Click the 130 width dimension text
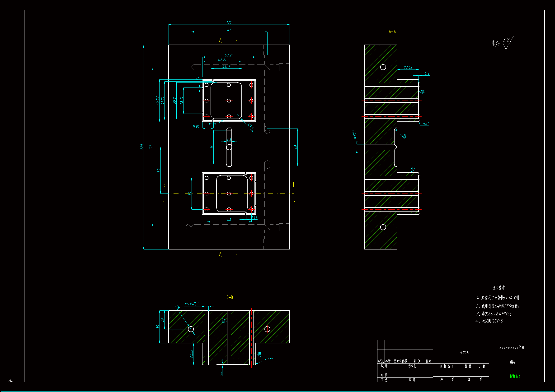Viewport: 555px width, 392px height. [229, 23]
